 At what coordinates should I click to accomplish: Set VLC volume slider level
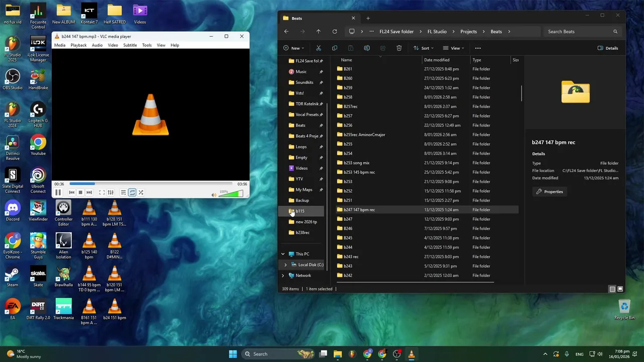(x=231, y=194)
